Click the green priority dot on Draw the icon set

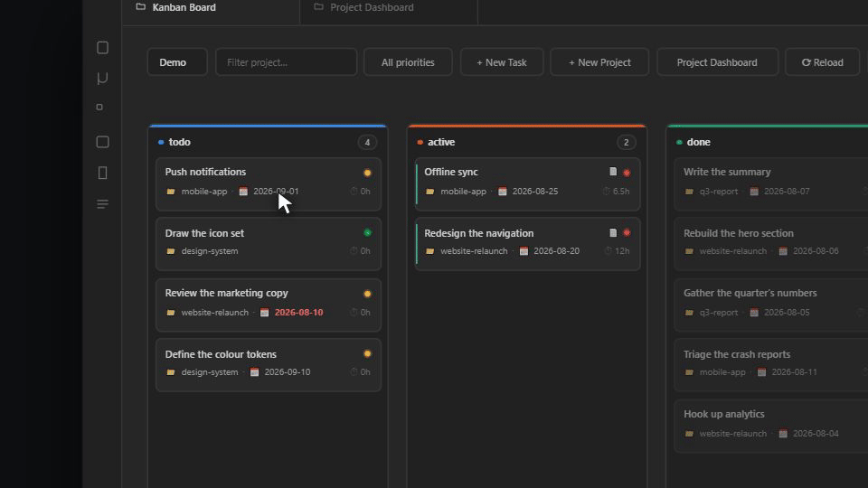pyautogui.click(x=367, y=233)
